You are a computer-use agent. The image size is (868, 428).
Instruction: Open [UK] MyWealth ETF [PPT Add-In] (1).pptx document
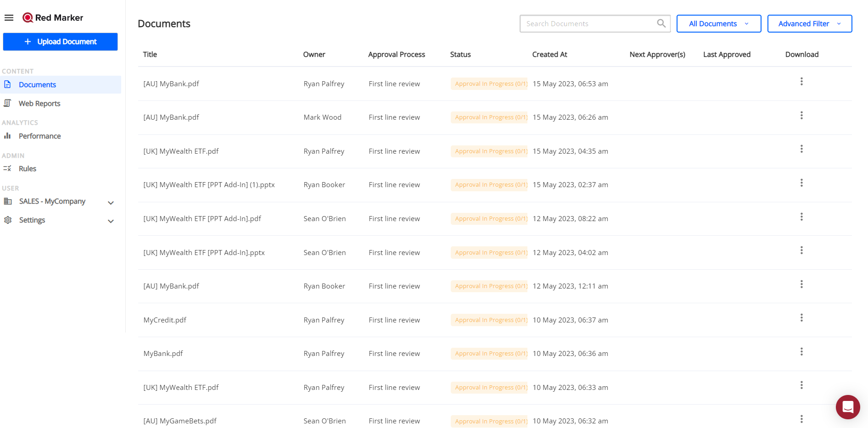tap(209, 185)
